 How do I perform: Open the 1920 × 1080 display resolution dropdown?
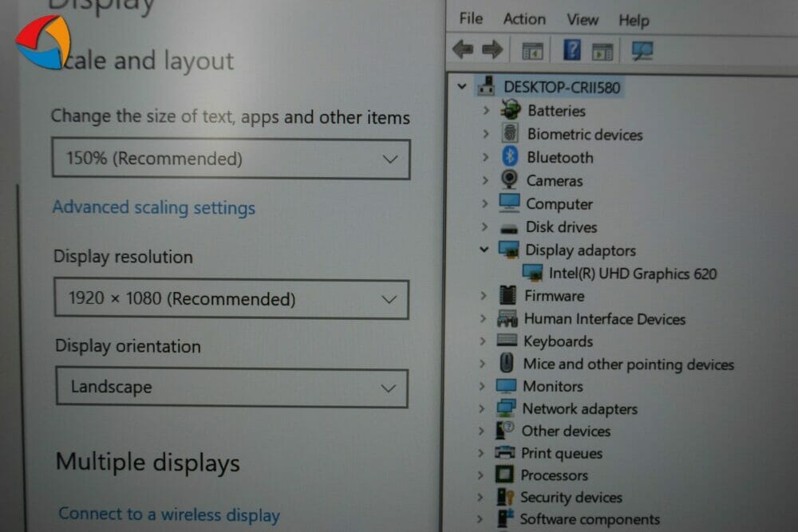click(231, 298)
